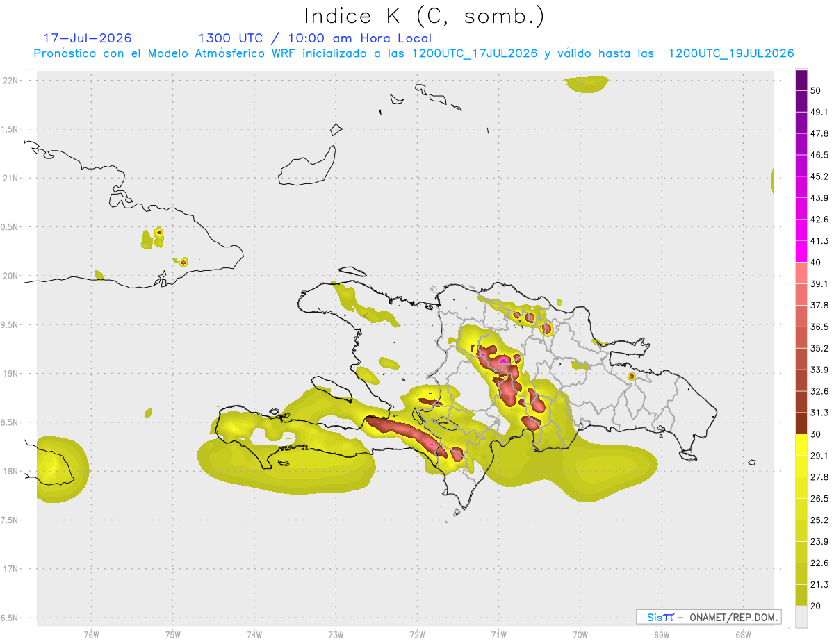Click the 'Indice K (C, somb.)' title

(425, 16)
